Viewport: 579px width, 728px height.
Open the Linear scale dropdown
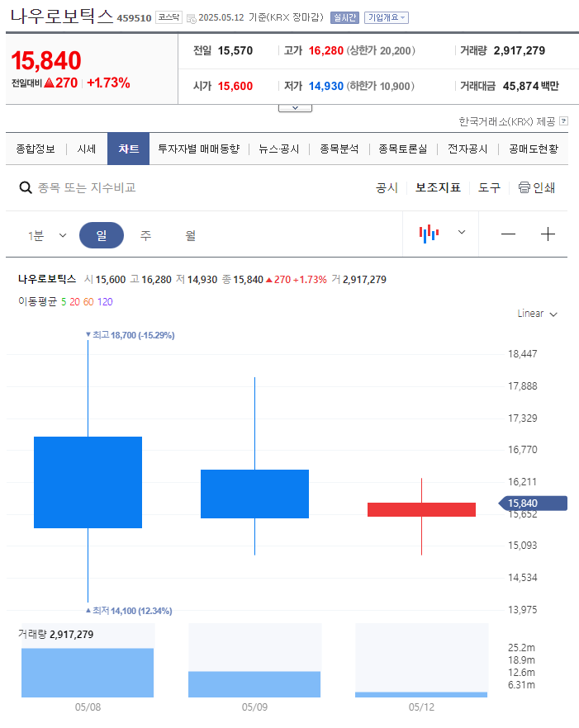point(537,314)
